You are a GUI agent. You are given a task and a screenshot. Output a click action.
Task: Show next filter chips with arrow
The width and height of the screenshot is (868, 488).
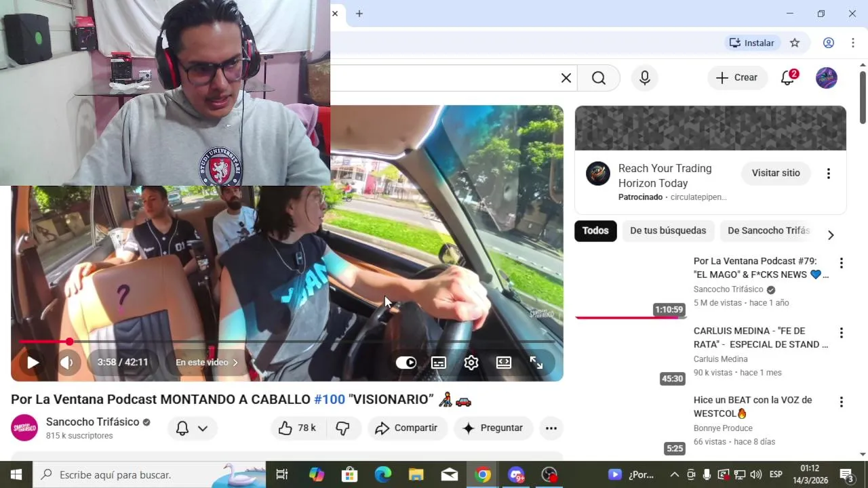831,235
